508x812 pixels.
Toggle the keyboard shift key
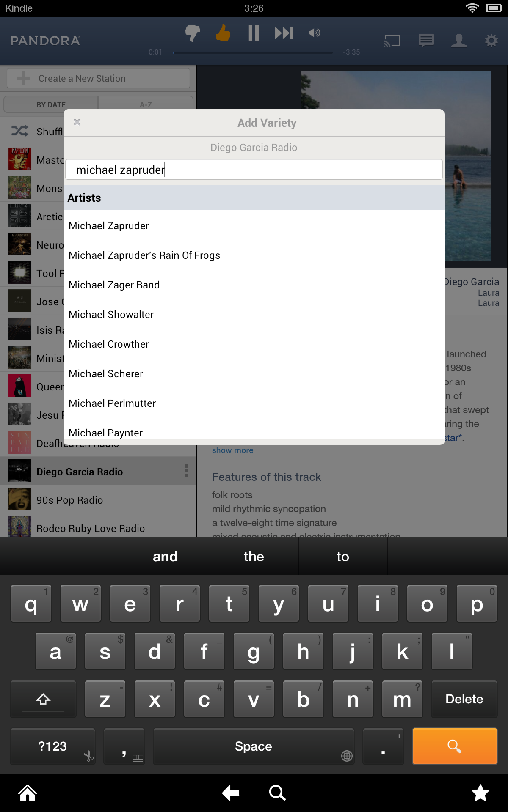tap(43, 699)
